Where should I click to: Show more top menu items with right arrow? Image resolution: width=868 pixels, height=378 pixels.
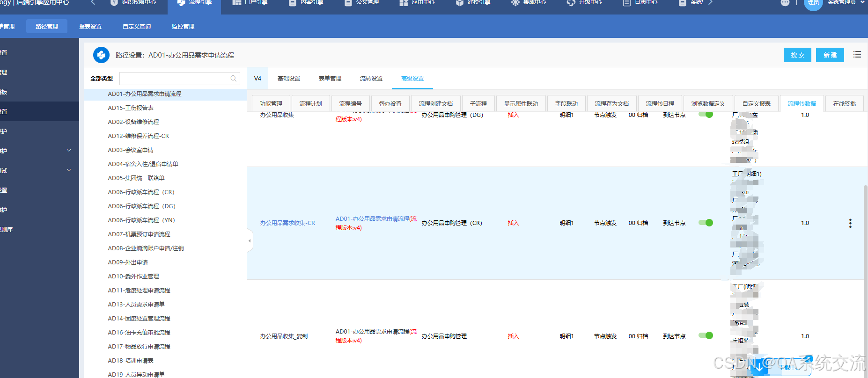pos(710,3)
